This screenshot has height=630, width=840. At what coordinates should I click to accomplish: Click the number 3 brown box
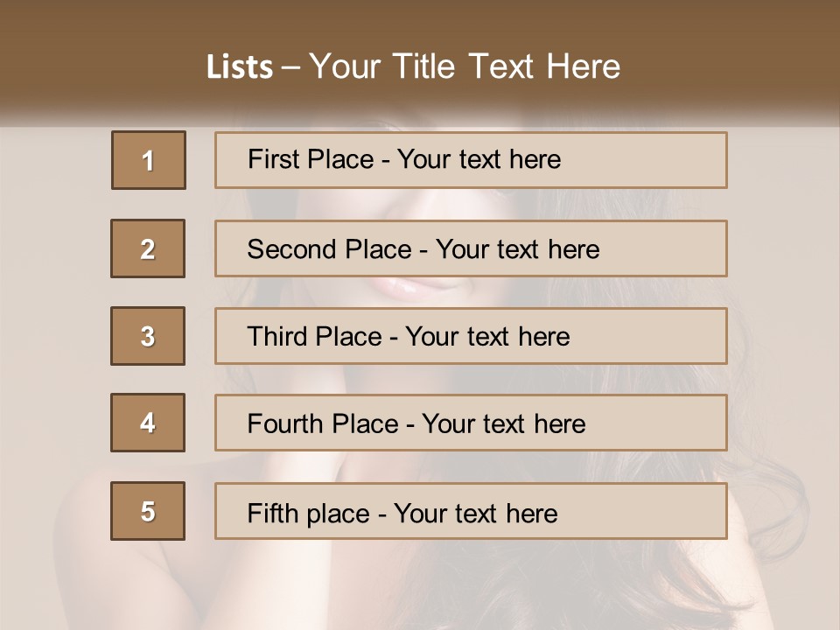(x=148, y=336)
